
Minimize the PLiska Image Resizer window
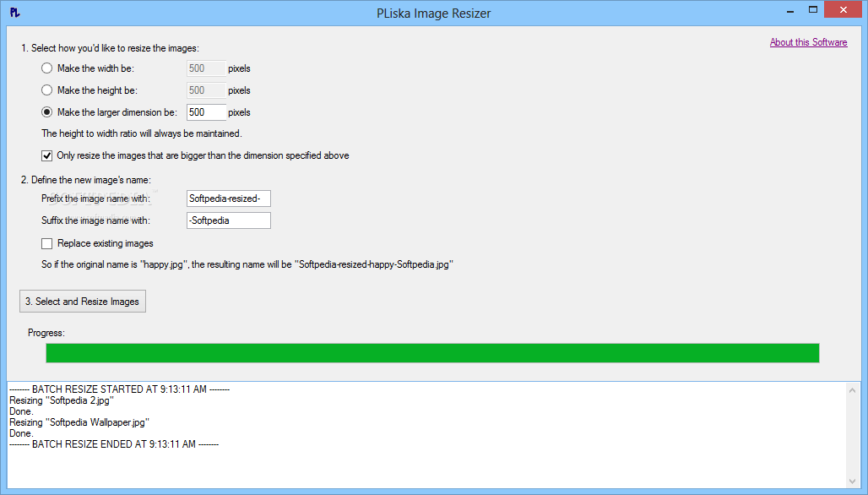pos(790,10)
